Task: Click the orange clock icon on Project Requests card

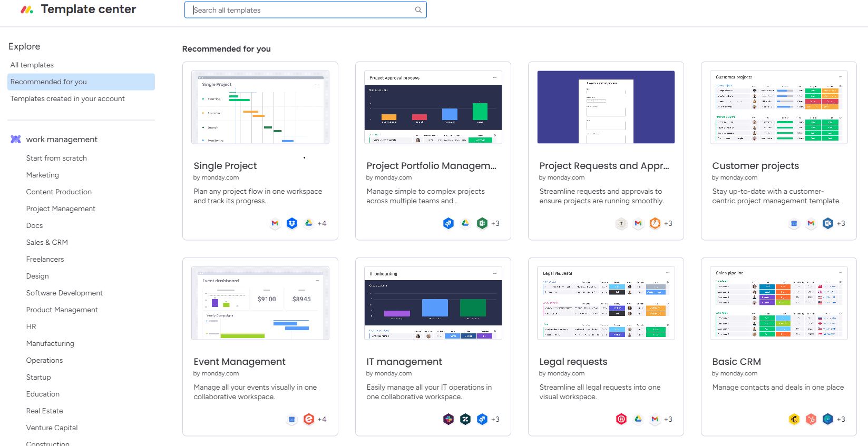Action: 655,223
